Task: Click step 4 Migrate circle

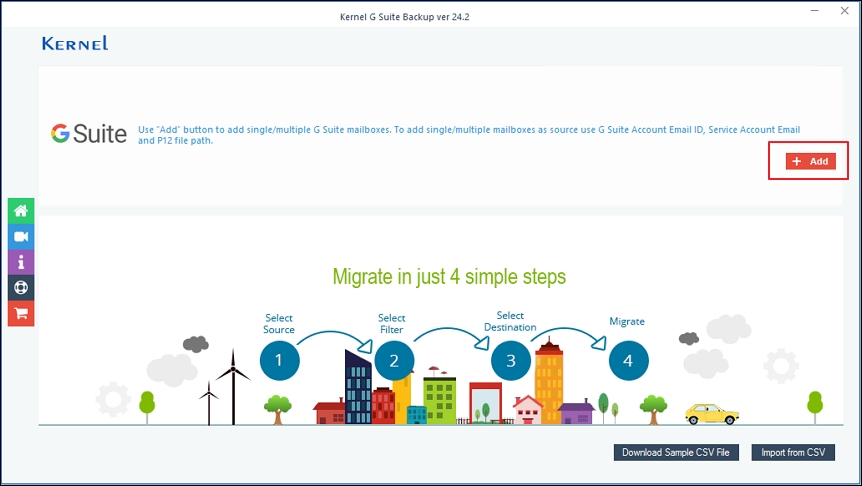Action: click(x=628, y=361)
